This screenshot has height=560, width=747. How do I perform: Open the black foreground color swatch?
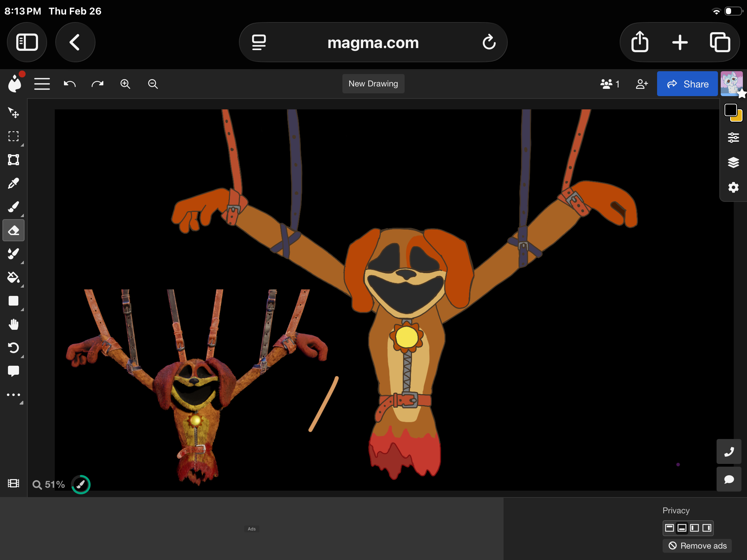730,110
